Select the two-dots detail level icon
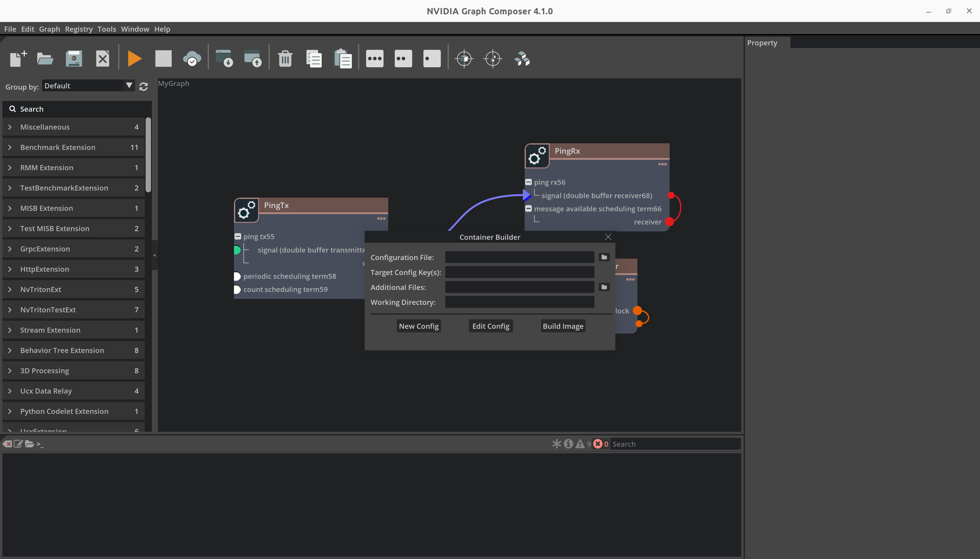 (x=403, y=59)
